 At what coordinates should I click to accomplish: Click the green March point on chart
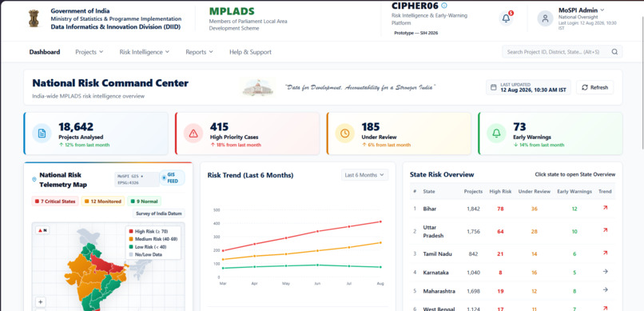click(223, 268)
